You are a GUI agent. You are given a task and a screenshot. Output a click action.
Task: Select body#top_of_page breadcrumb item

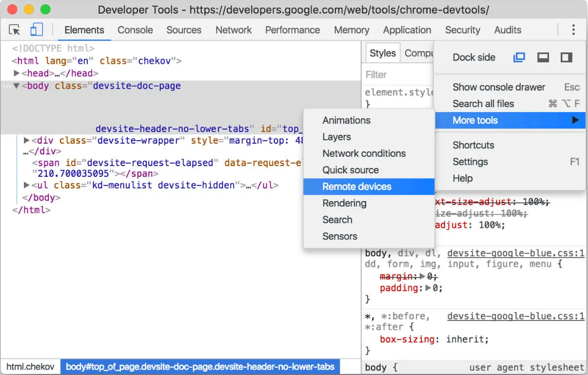[x=200, y=367]
